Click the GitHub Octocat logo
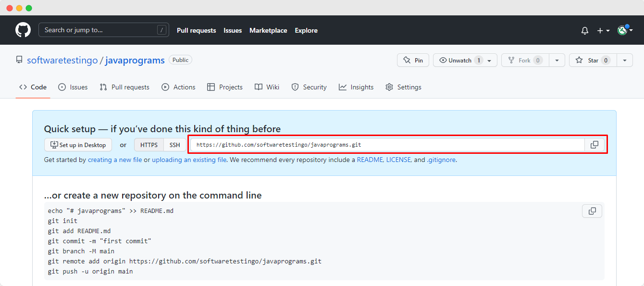Viewport: 644px width, 286px height. click(23, 30)
